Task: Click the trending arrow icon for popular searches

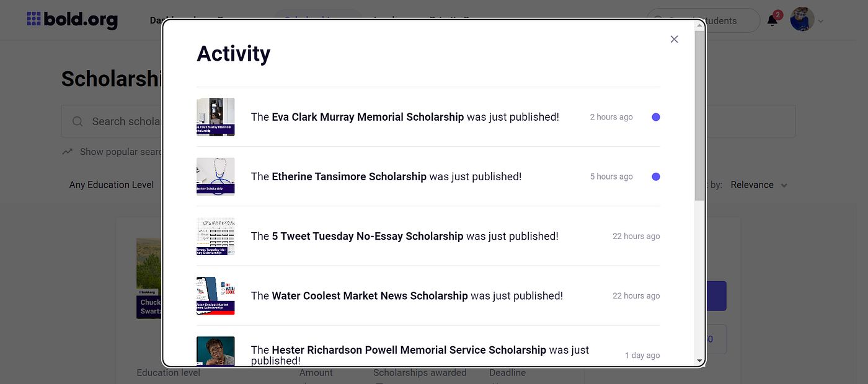Action: pyautogui.click(x=68, y=152)
